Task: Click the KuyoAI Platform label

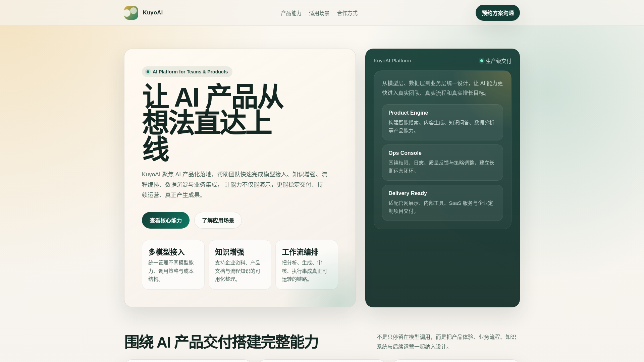Action: click(392, 61)
